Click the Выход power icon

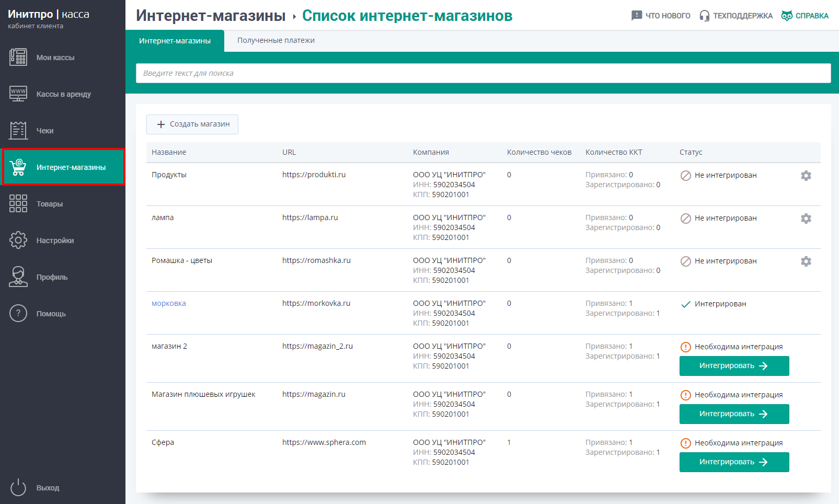[18, 487]
